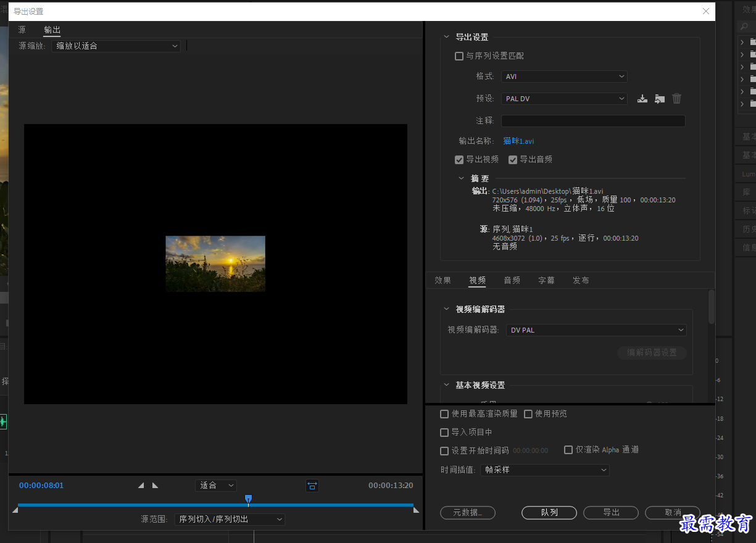Click the set in point triangle

(x=141, y=486)
